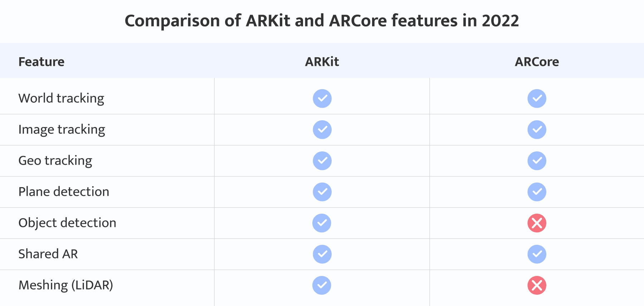Click ARCore red cross for Meshing (LiDAR)

point(537,285)
